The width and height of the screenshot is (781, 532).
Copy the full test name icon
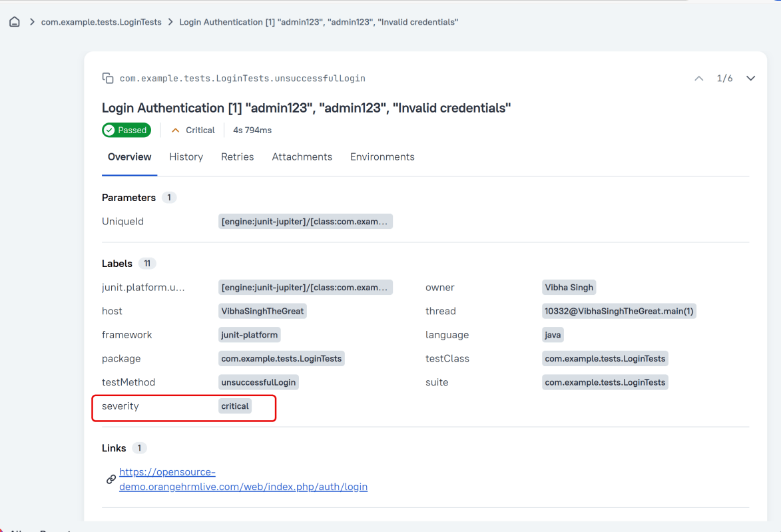click(x=108, y=79)
